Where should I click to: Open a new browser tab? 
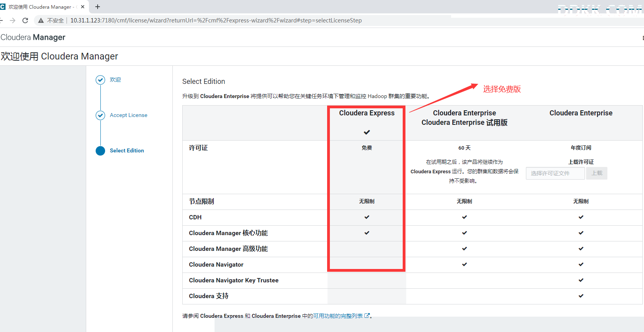click(98, 7)
